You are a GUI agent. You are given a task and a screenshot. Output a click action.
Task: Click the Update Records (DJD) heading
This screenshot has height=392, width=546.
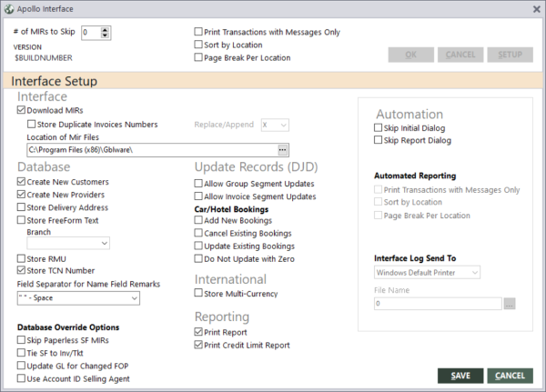(x=257, y=167)
